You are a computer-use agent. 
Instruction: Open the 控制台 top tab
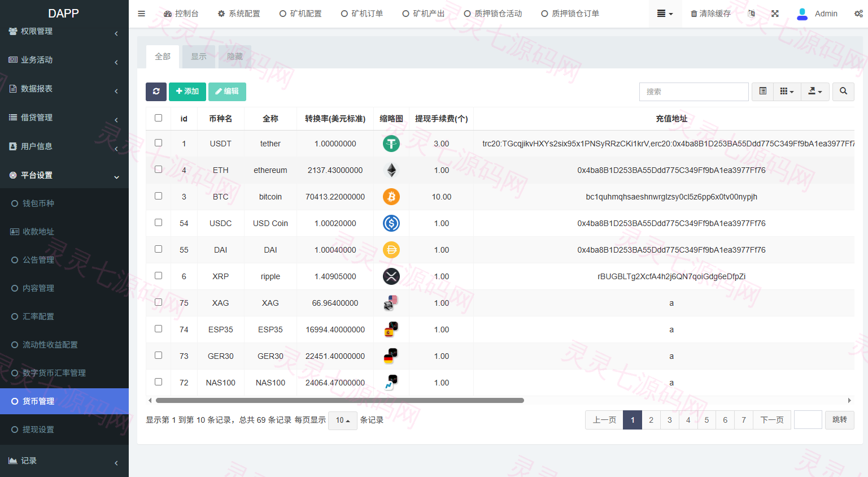click(181, 14)
